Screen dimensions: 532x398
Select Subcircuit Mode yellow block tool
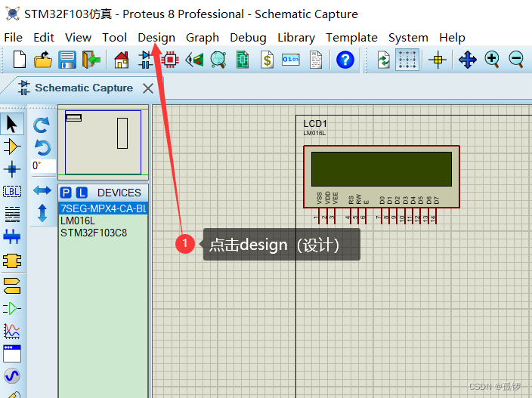(12, 261)
